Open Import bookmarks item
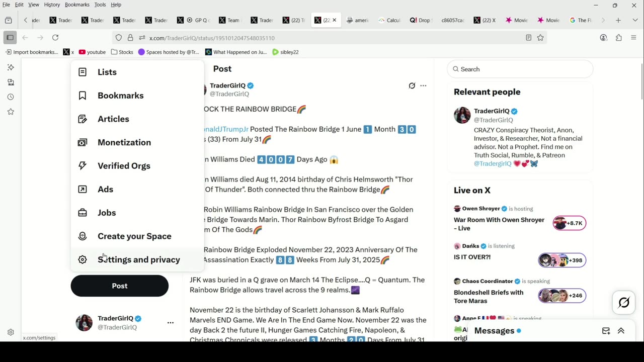644x362 pixels. pyautogui.click(x=32, y=52)
